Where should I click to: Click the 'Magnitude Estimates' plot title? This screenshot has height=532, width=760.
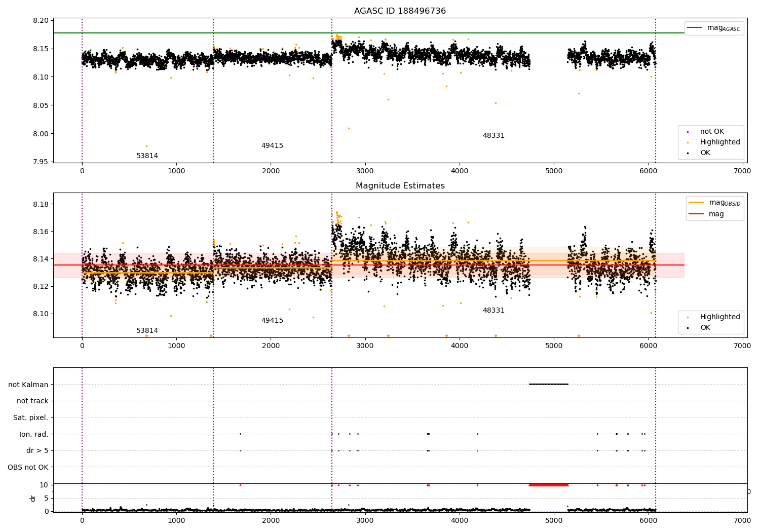tap(400, 186)
